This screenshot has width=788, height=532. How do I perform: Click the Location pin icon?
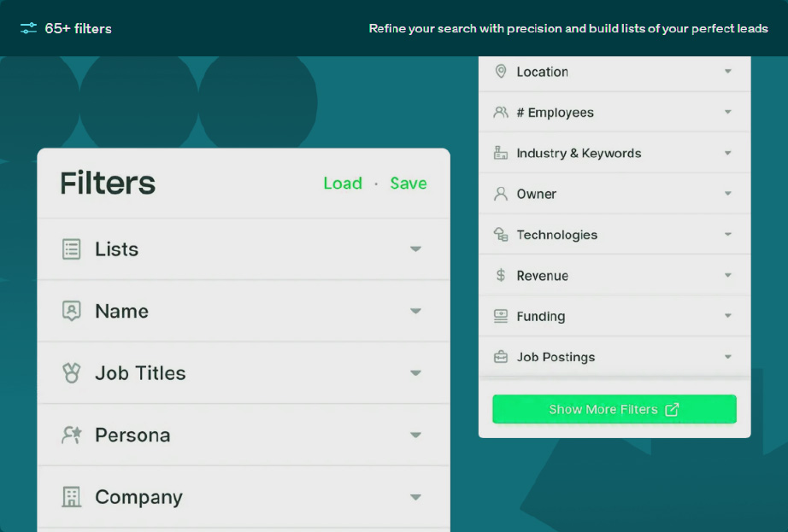(x=501, y=72)
